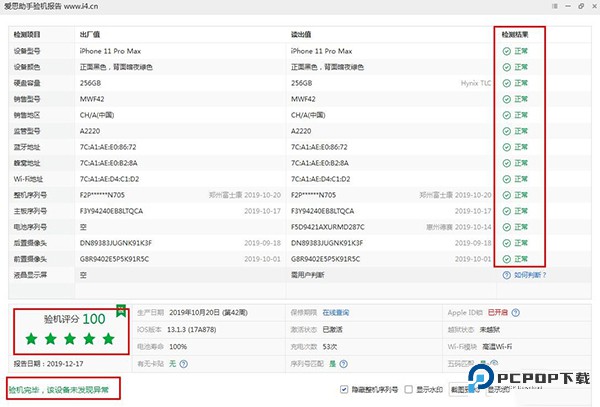Toggle the 隐藏整机序列号 checkbox
Screen dimensions: 600x407
[x=344, y=389]
